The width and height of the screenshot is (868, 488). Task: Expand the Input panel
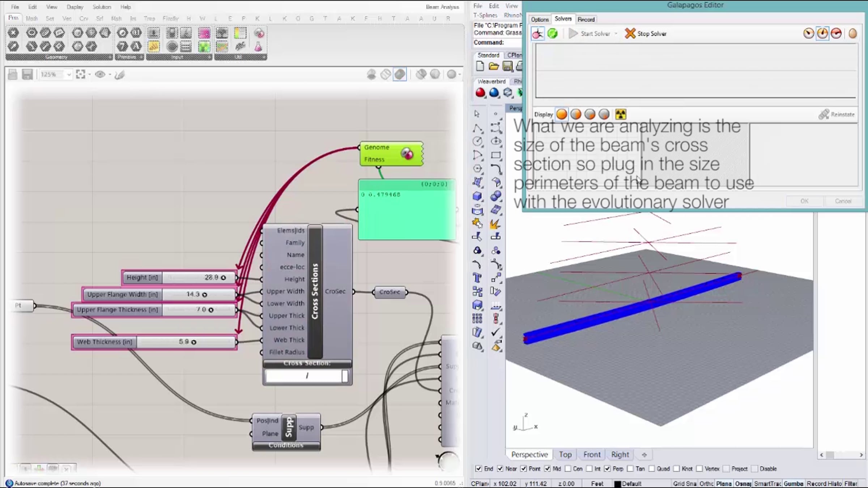pos(210,57)
